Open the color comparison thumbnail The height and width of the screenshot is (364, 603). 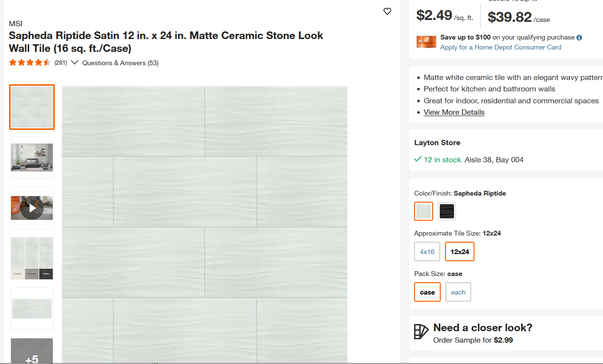pyautogui.click(x=32, y=258)
